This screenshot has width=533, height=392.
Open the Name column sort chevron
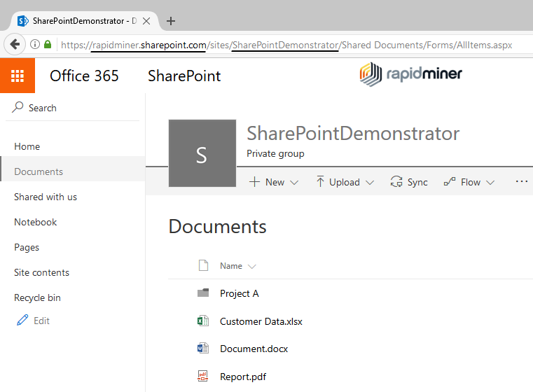tap(252, 266)
